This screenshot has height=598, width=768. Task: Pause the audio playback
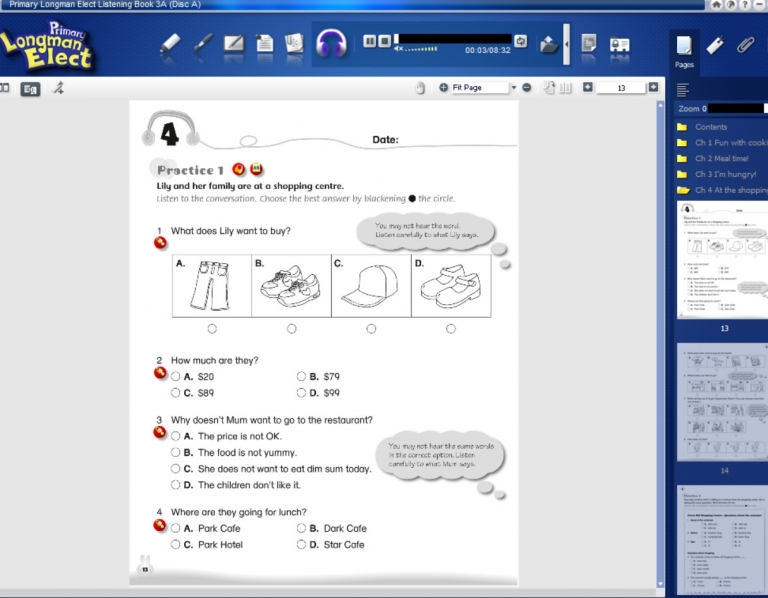[370, 41]
